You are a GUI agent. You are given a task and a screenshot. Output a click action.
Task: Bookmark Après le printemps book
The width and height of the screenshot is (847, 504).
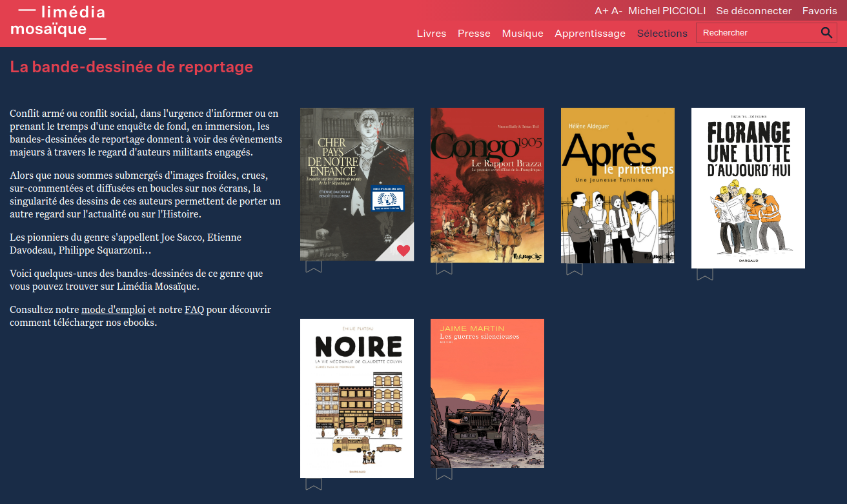(575, 269)
